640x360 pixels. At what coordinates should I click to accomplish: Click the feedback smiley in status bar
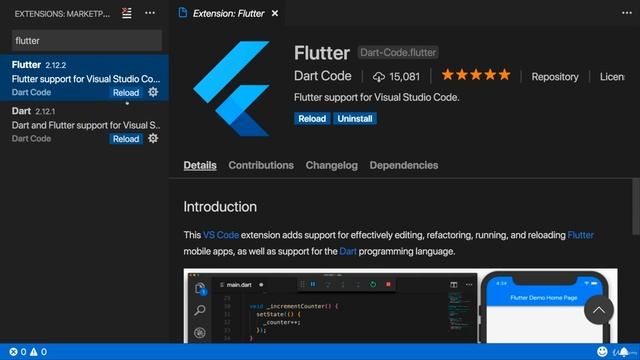[602, 351]
